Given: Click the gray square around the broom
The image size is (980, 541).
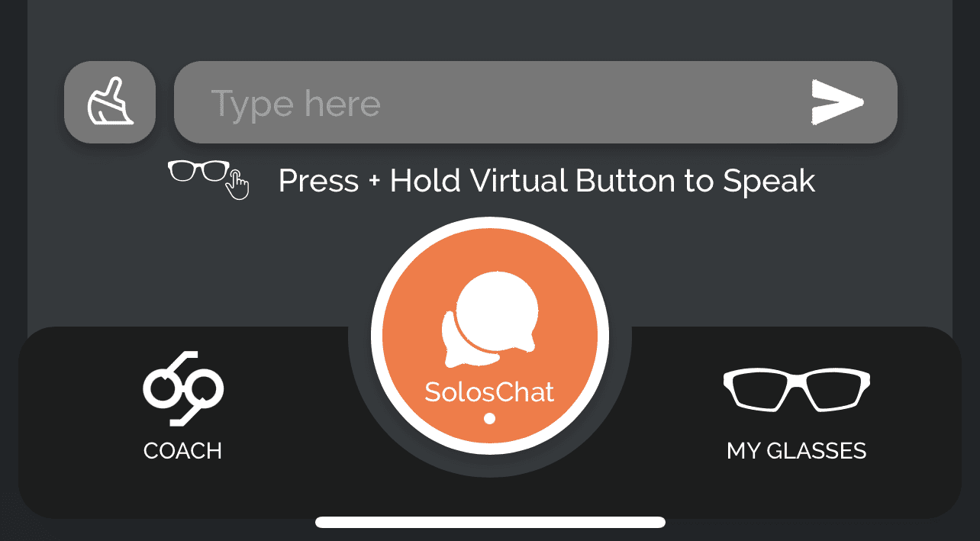Looking at the screenshot, I should point(110,102).
